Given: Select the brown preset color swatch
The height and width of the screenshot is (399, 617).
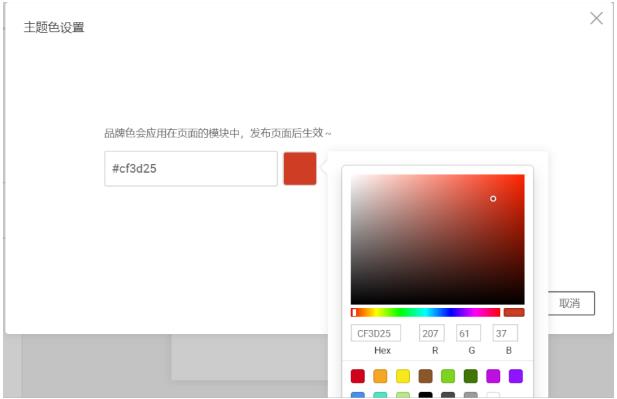Looking at the screenshot, I should point(425,376).
